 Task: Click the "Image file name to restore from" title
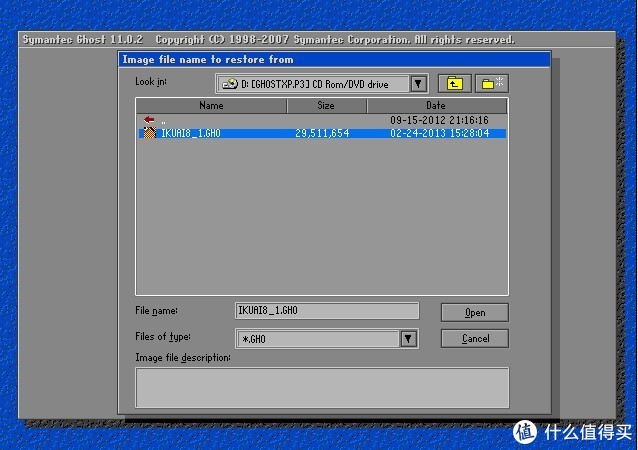(x=208, y=59)
